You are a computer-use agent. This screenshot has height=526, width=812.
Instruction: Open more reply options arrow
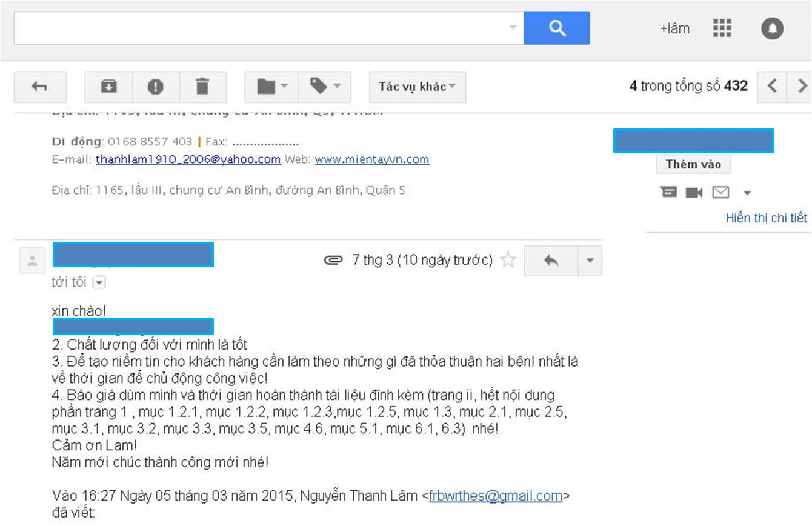click(x=590, y=261)
